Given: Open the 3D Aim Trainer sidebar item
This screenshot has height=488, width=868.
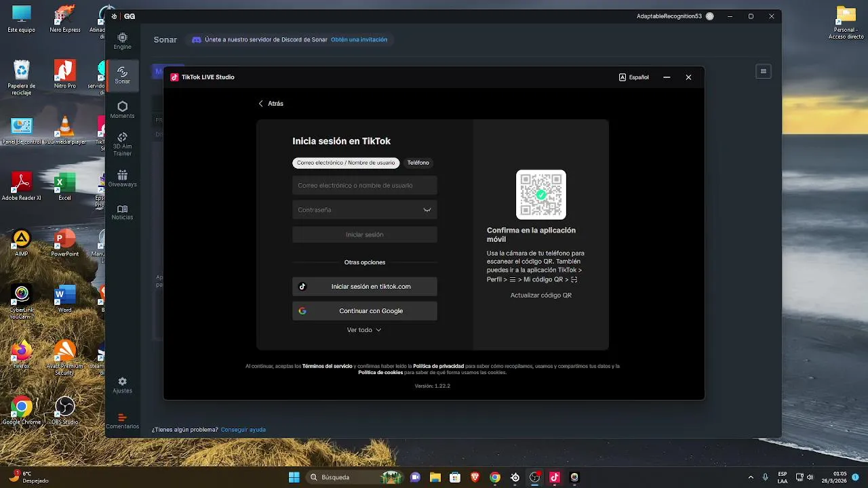Looking at the screenshot, I should tap(122, 144).
